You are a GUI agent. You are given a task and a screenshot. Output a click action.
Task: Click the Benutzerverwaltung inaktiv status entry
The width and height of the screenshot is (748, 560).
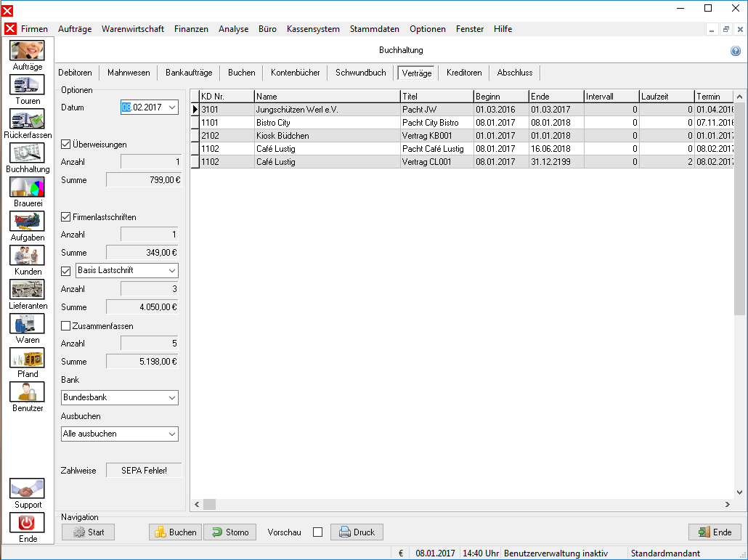[556, 553]
